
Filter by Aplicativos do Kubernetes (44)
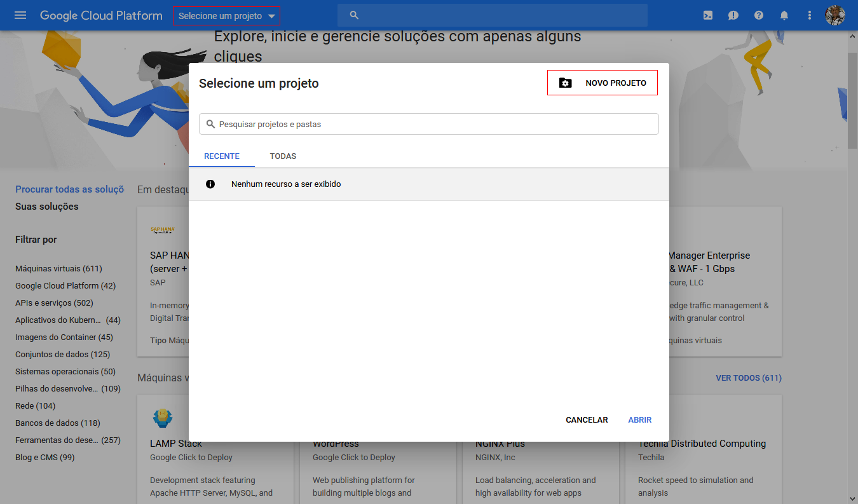(x=68, y=320)
